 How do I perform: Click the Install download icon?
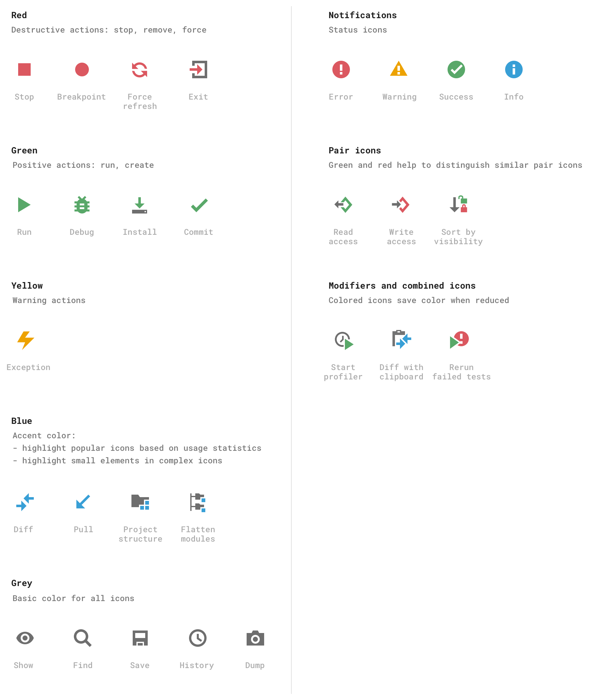coord(140,205)
